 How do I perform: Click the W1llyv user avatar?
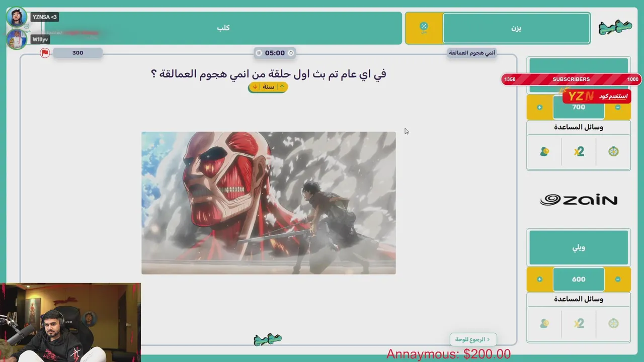click(17, 39)
